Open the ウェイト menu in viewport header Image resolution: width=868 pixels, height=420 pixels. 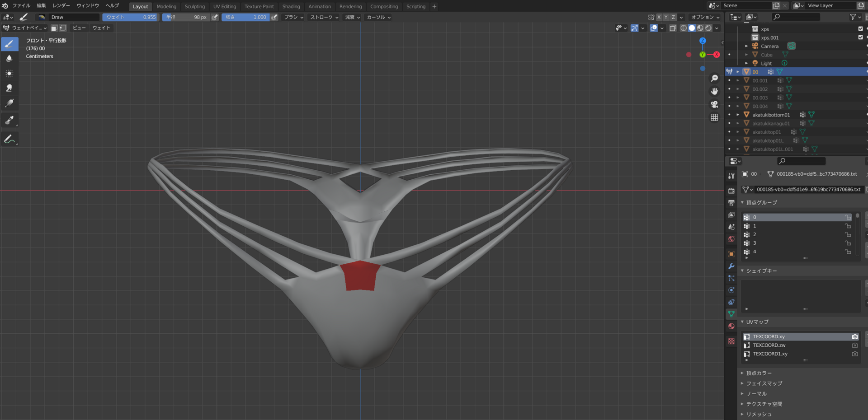101,28
